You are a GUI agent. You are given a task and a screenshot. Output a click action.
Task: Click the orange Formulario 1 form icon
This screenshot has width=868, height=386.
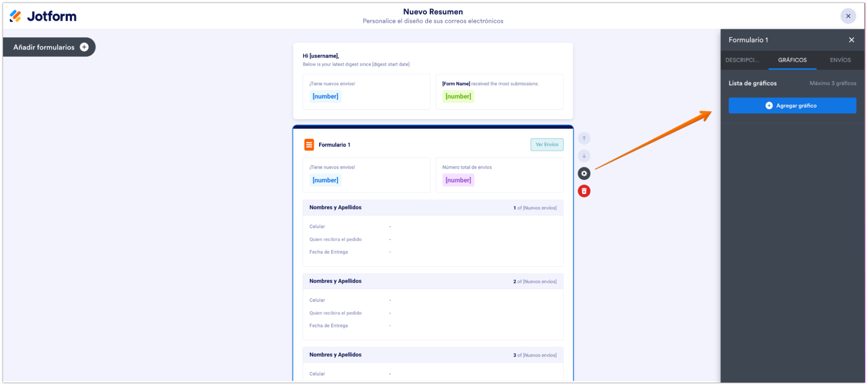(x=309, y=145)
